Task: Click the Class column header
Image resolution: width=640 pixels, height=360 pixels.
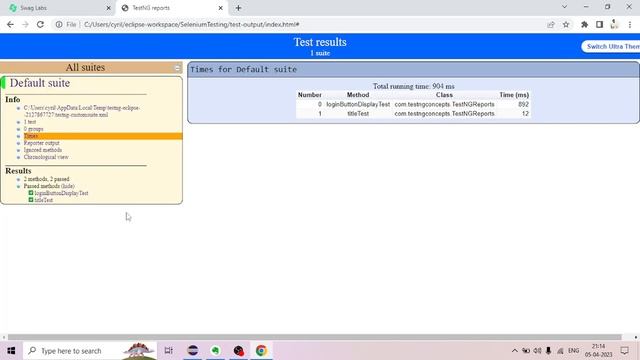Action: tap(444, 95)
